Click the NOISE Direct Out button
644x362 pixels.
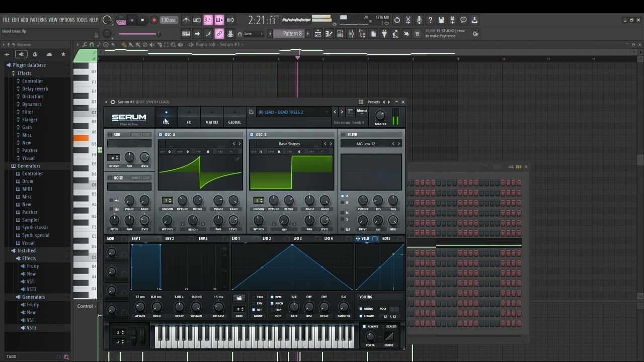pos(140,177)
